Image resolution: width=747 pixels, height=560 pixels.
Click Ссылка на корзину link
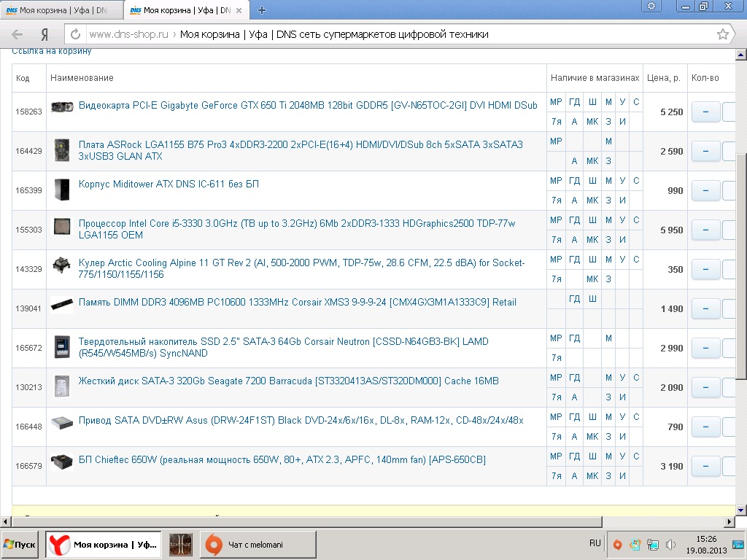pos(52,51)
